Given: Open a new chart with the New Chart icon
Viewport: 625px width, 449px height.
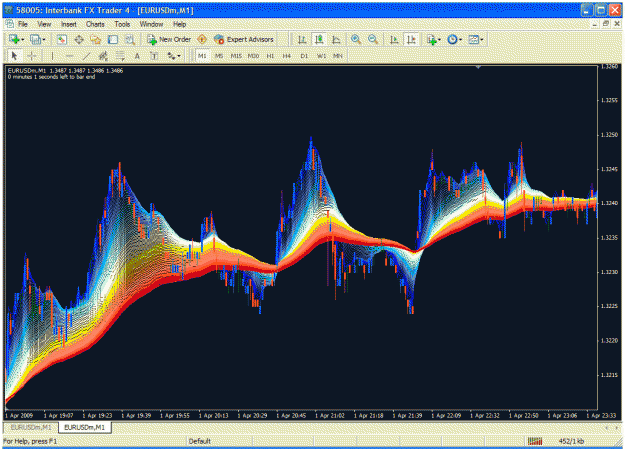Looking at the screenshot, I should click(15, 39).
